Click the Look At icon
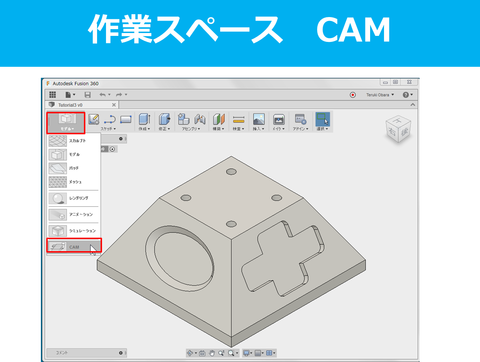Viewport: 480px width, 362px height. [x=202, y=353]
